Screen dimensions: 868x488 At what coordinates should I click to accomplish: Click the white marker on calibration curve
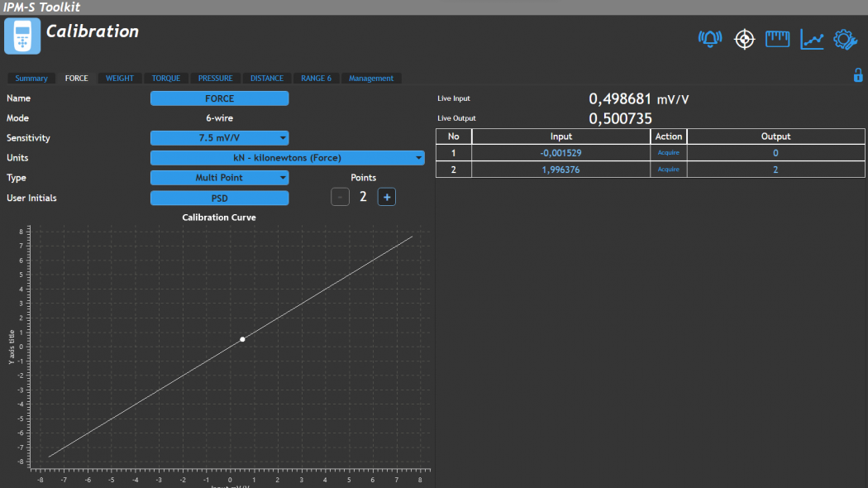coord(242,339)
